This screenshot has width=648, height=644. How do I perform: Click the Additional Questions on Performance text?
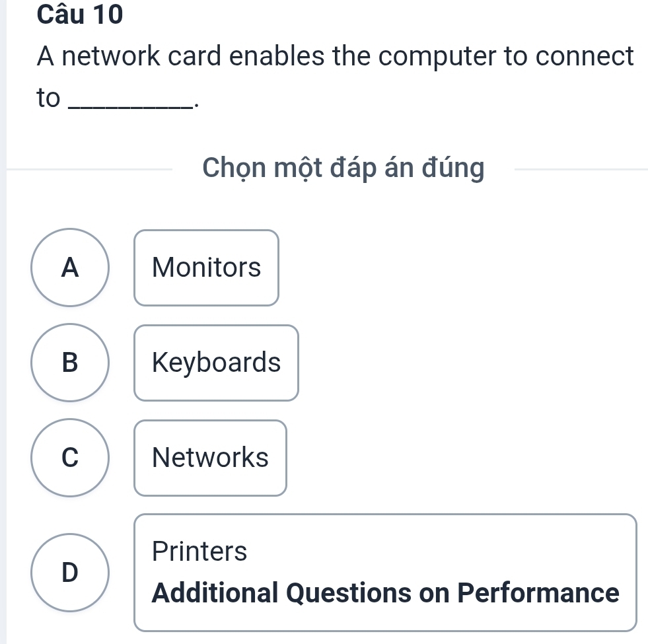[x=386, y=592]
